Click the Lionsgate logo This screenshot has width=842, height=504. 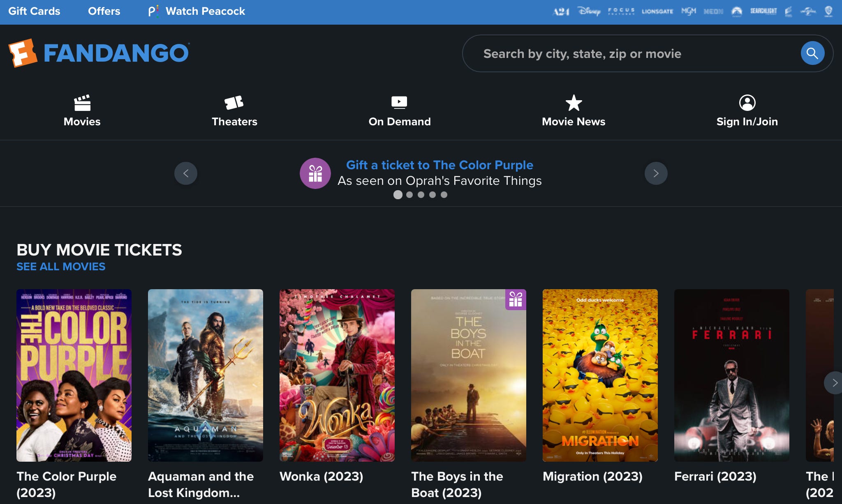tap(657, 12)
